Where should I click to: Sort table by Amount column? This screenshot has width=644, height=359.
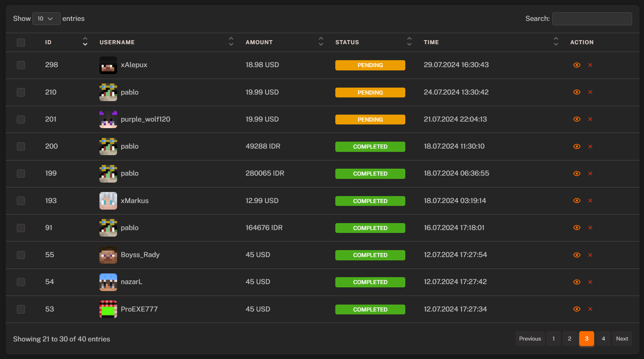click(x=321, y=42)
